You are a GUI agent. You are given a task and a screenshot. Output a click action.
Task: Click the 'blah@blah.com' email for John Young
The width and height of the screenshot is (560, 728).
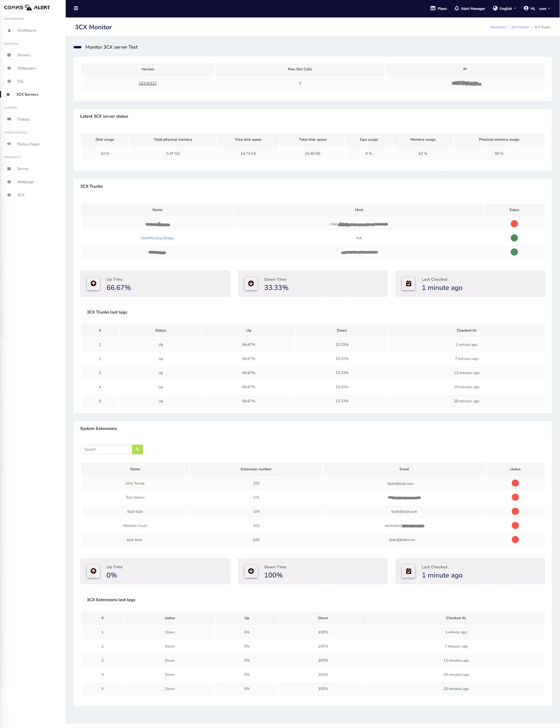tap(400, 484)
